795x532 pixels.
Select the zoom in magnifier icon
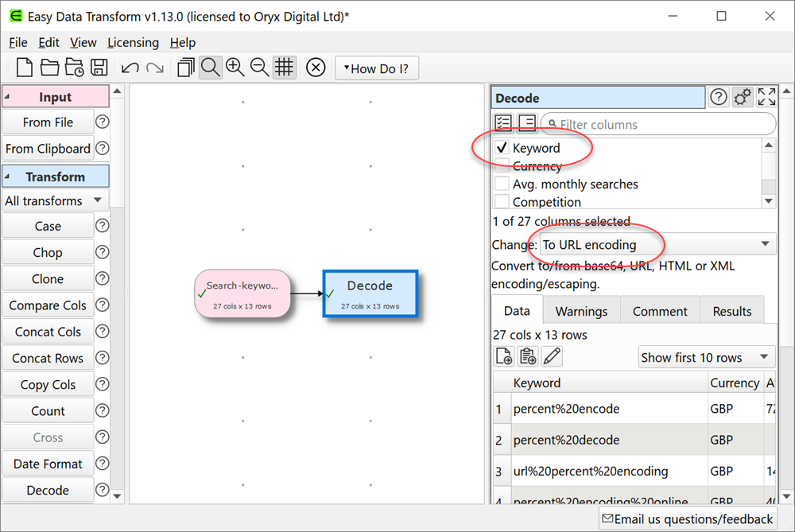(235, 68)
